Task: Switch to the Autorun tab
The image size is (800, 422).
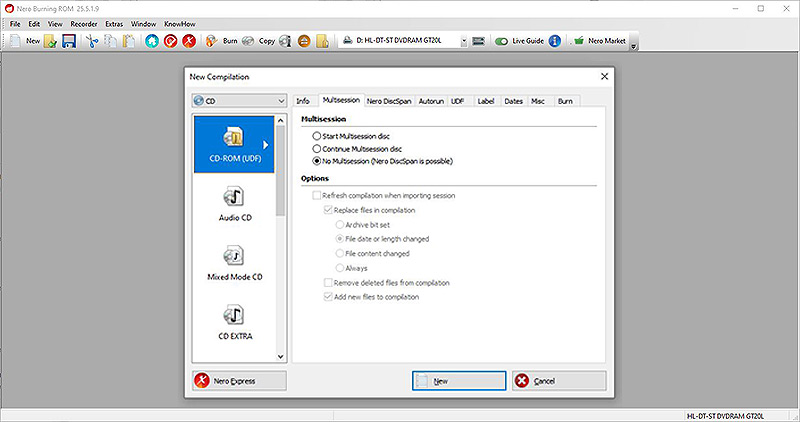Action: click(431, 101)
